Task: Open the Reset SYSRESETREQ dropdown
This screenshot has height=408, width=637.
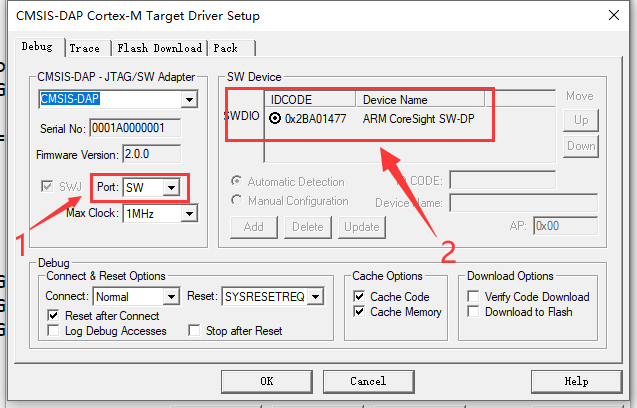Action: (316, 297)
